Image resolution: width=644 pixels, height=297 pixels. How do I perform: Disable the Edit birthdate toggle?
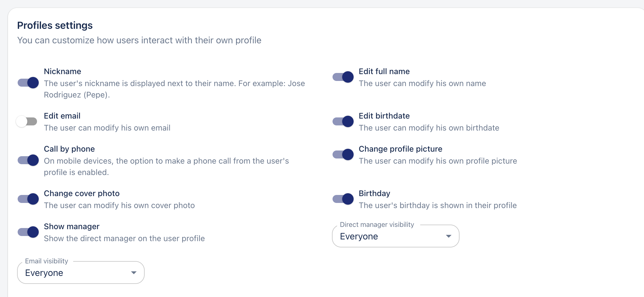343,121
